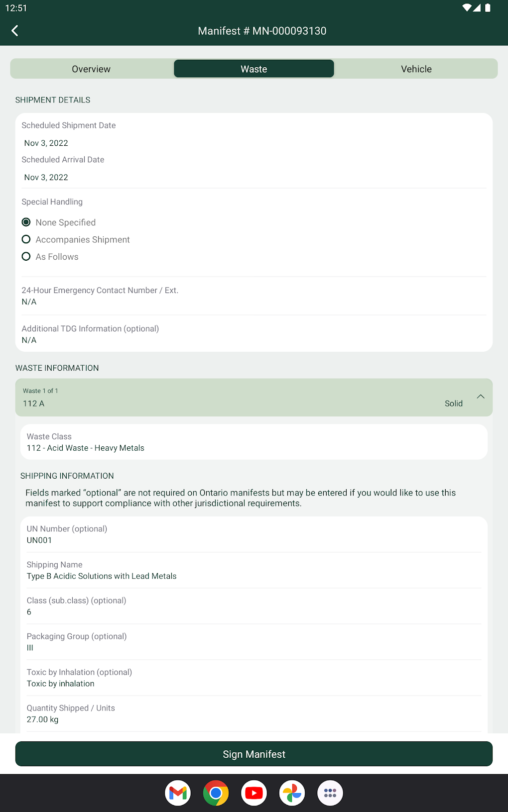Switch to the Overview tab
This screenshot has width=508, height=812.
(x=91, y=69)
